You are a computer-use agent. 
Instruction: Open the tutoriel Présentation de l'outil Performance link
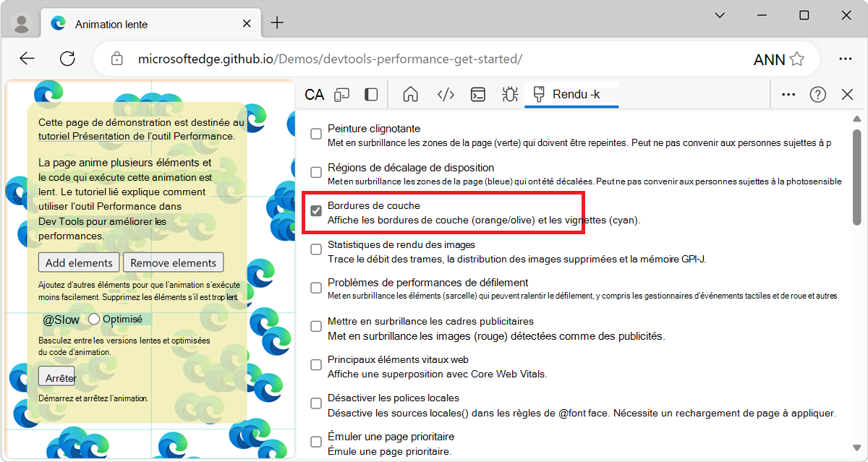point(136,136)
